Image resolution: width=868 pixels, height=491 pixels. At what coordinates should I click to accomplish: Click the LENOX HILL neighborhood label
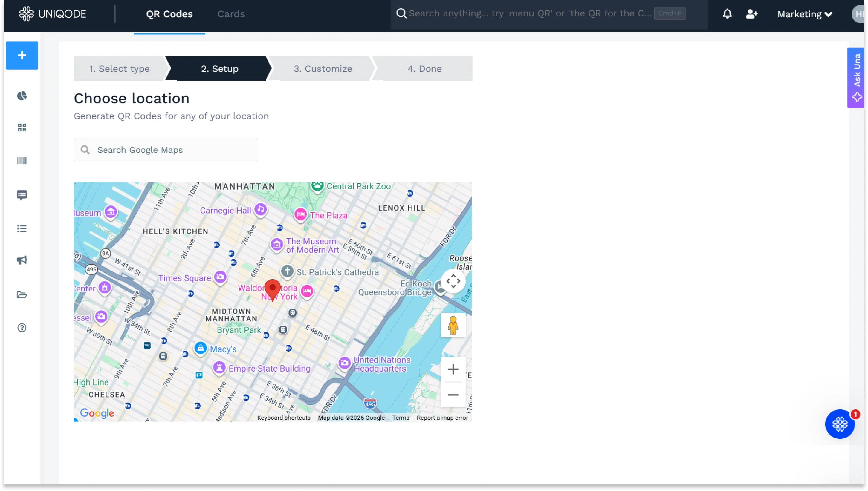coord(402,208)
